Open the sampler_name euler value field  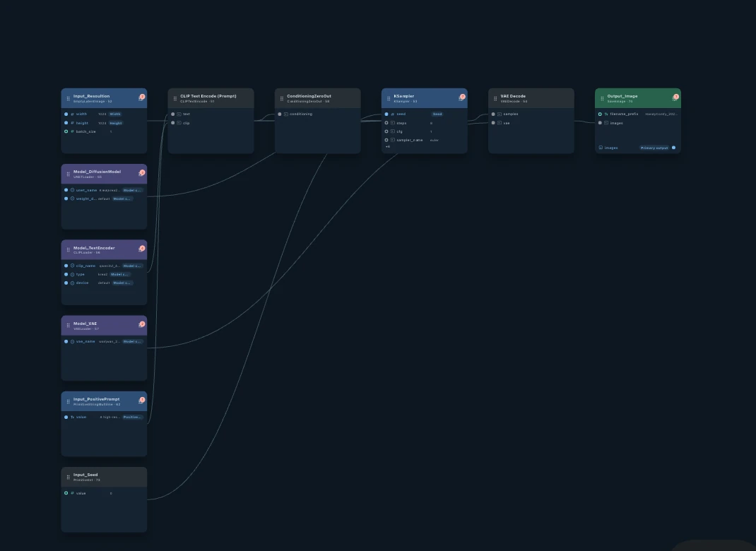(x=435, y=141)
